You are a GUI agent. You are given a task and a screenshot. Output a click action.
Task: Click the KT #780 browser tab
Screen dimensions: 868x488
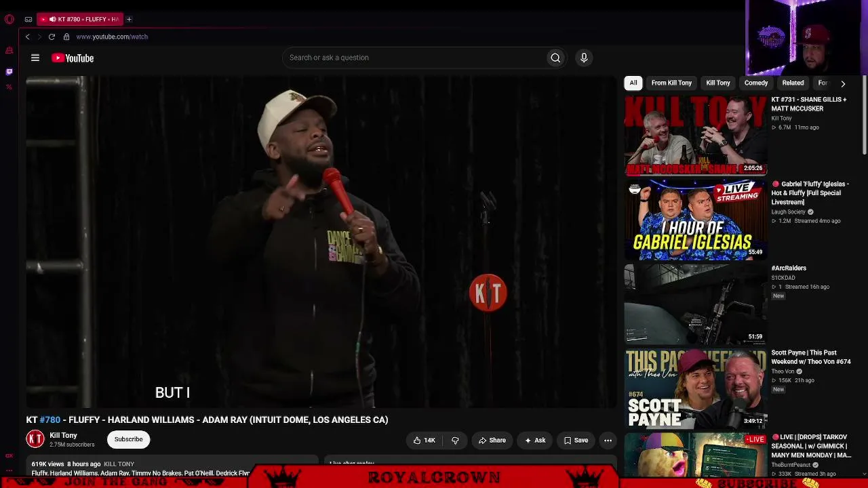[x=80, y=19]
